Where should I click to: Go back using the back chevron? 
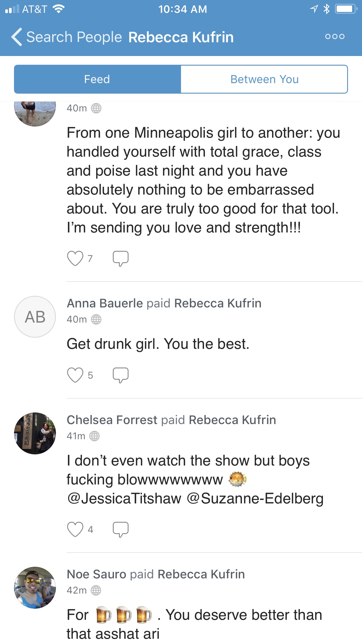click(x=17, y=37)
